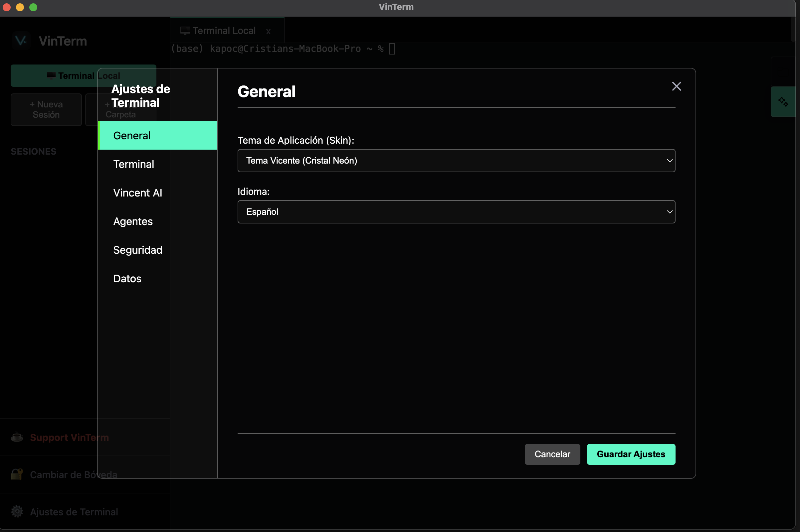Click the VinTerm logo icon

[x=21, y=41]
